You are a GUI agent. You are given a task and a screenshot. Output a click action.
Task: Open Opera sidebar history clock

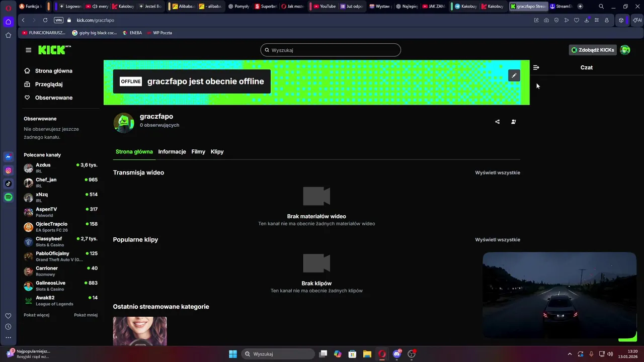[x=9, y=327]
